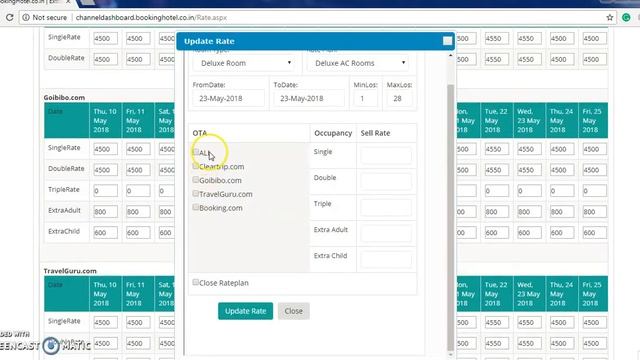
Task: Open the Deluxe AC Rooms rate plan dropdown
Action: [359, 63]
